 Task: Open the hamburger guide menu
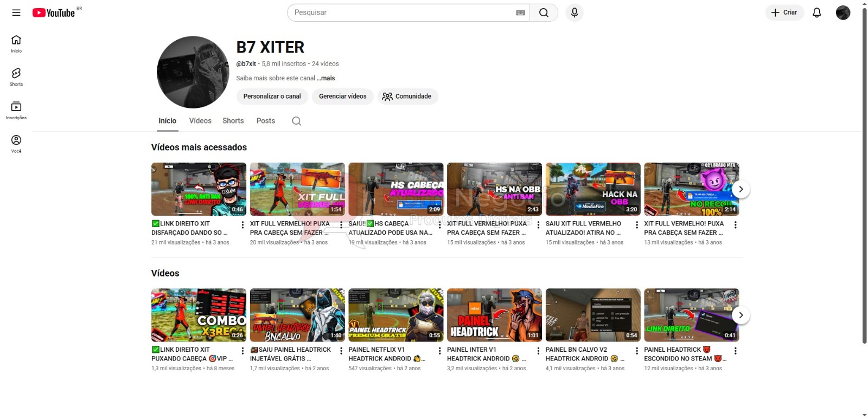point(16,12)
